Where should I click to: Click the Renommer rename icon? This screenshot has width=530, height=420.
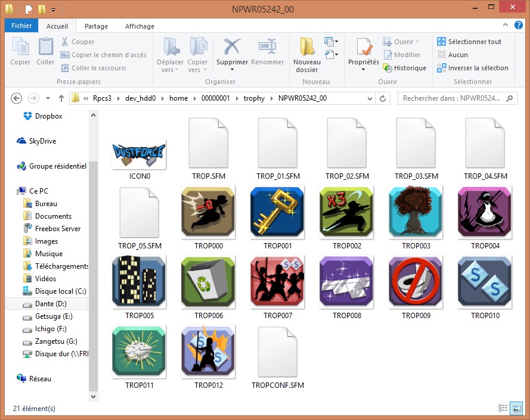(x=267, y=46)
